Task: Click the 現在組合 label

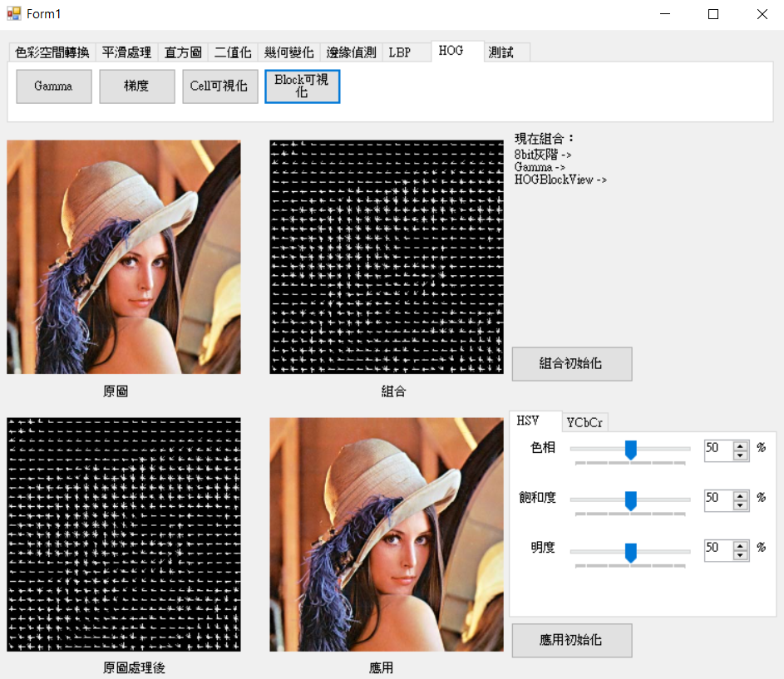Action: pos(544,139)
